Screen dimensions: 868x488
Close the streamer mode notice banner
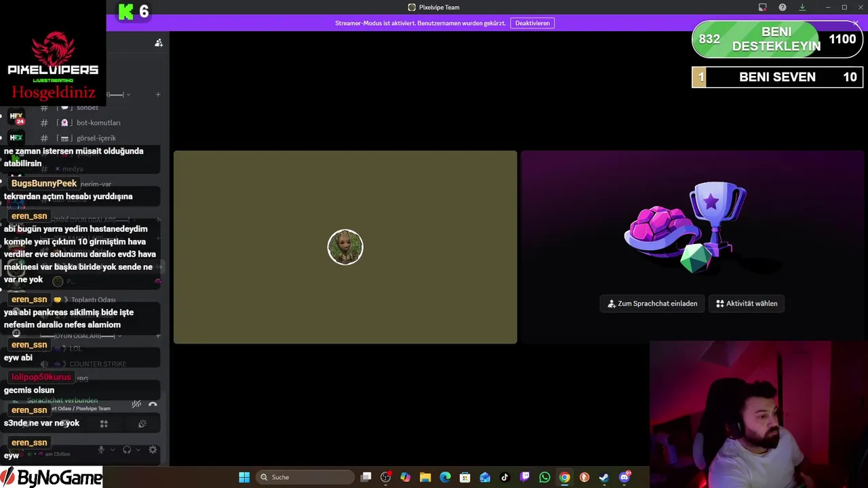[x=856, y=23]
